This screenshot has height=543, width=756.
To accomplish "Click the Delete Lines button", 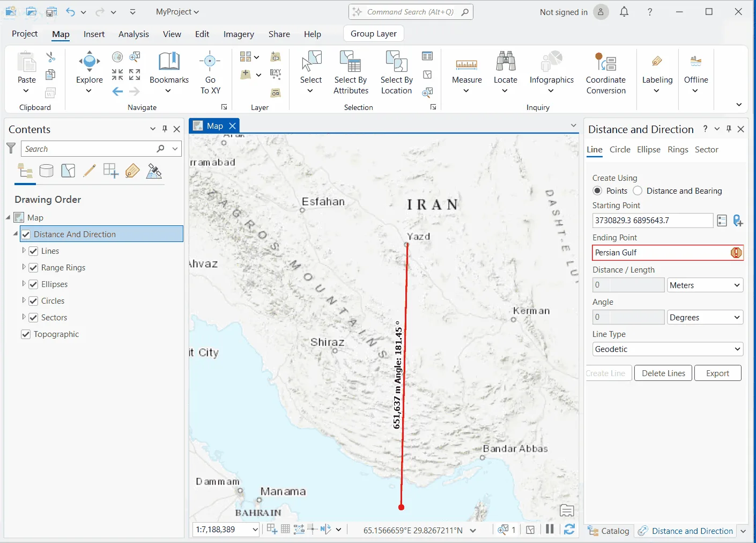I will pyautogui.click(x=663, y=373).
